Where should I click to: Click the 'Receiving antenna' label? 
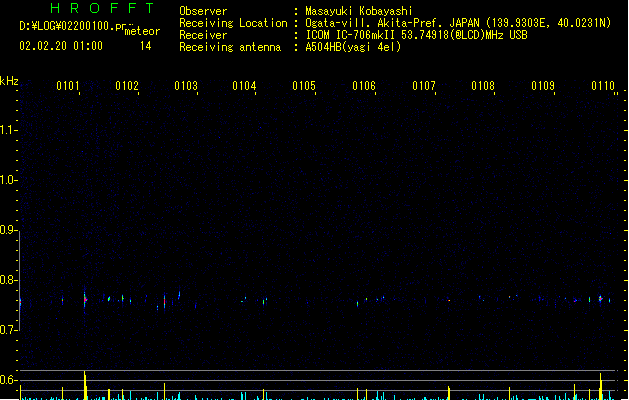(x=230, y=47)
